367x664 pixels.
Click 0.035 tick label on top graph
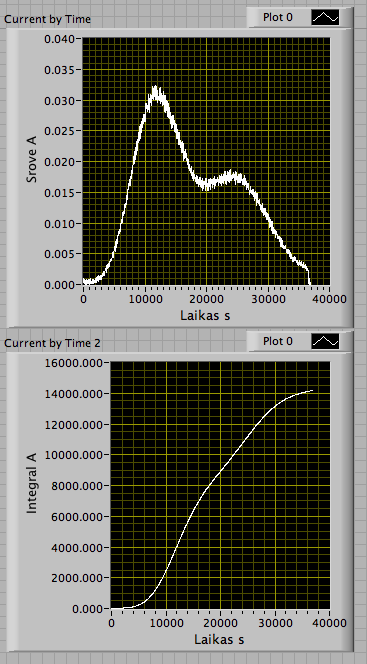(x=59, y=69)
